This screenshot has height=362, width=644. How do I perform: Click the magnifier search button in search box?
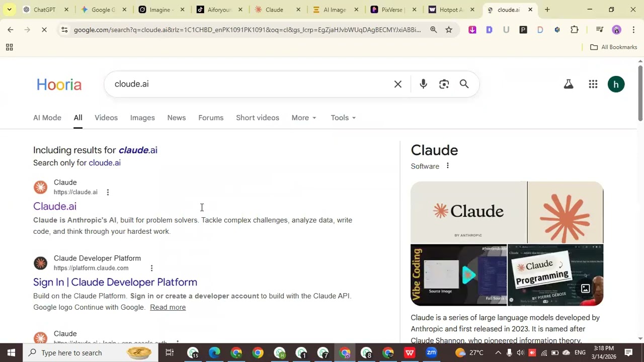click(x=464, y=84)
